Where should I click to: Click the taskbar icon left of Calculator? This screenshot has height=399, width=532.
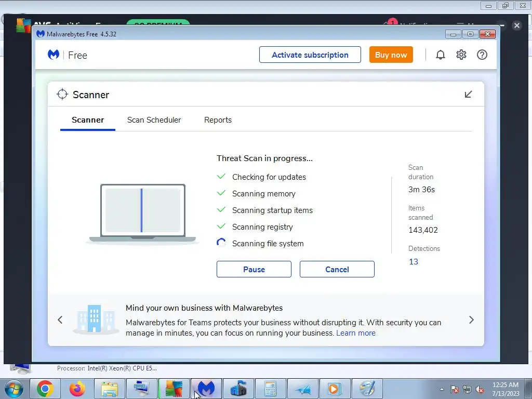(x=238, y=389)
